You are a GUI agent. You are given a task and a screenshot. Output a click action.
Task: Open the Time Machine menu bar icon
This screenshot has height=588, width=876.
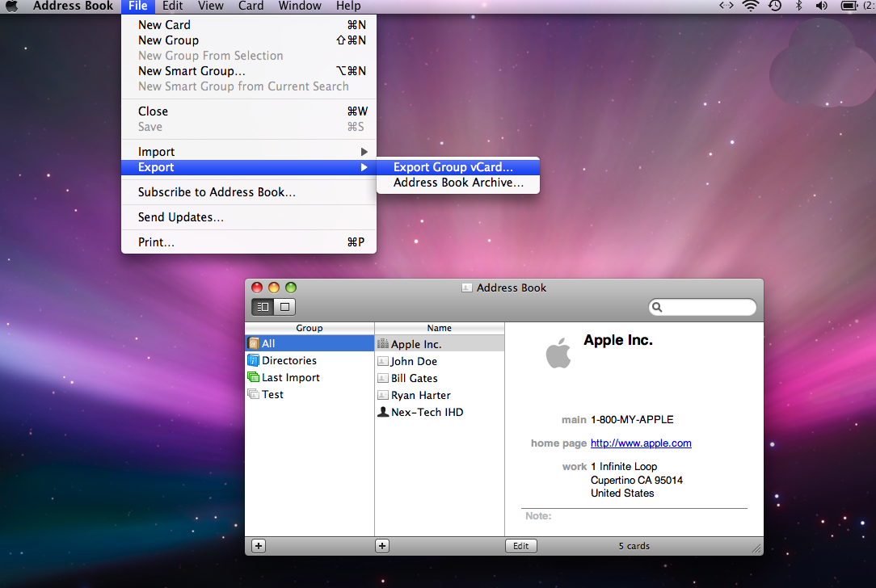coord(775,6)
